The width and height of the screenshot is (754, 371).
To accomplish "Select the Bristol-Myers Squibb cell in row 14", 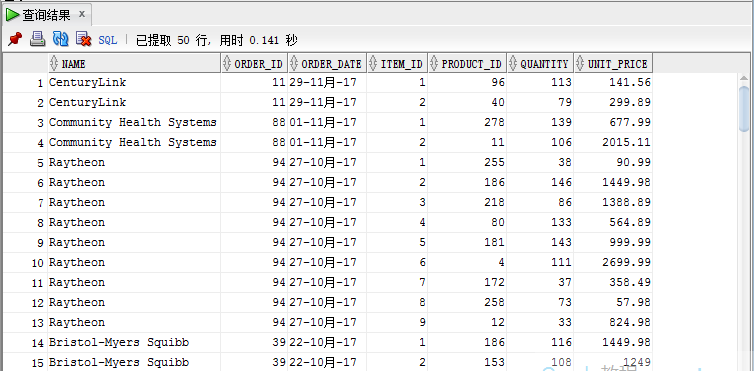I will [134, 343].
